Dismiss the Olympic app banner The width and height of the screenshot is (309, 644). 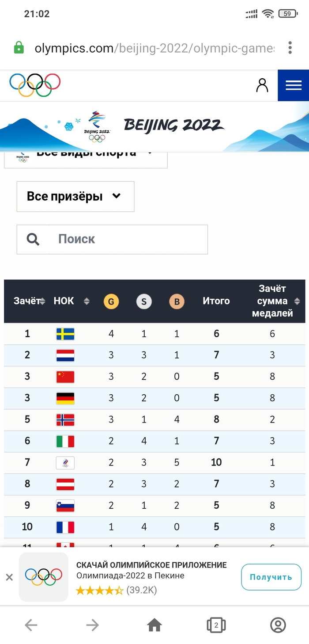tap(9, 577)
